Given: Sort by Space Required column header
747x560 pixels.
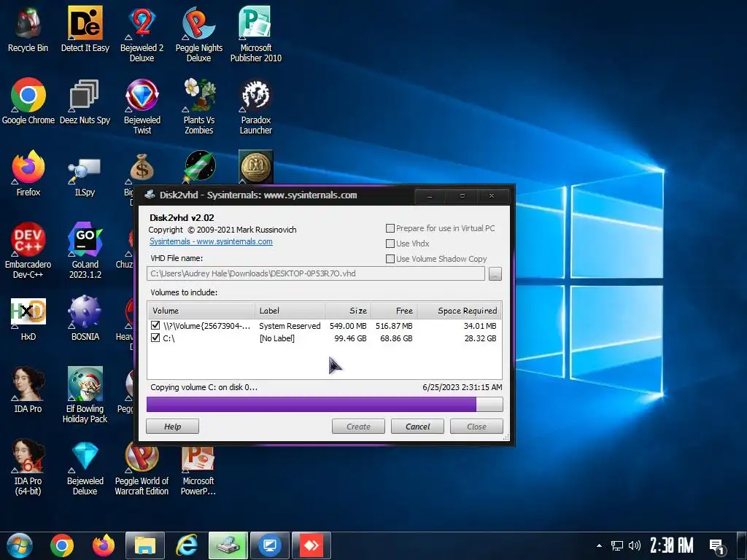Looking at the screenshot, I should click(460, 311).
